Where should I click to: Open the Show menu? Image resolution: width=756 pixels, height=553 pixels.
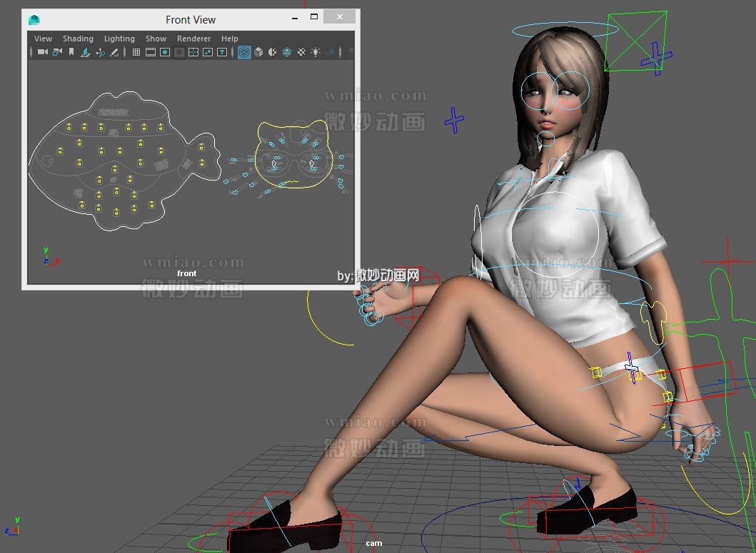coord(156,38)
